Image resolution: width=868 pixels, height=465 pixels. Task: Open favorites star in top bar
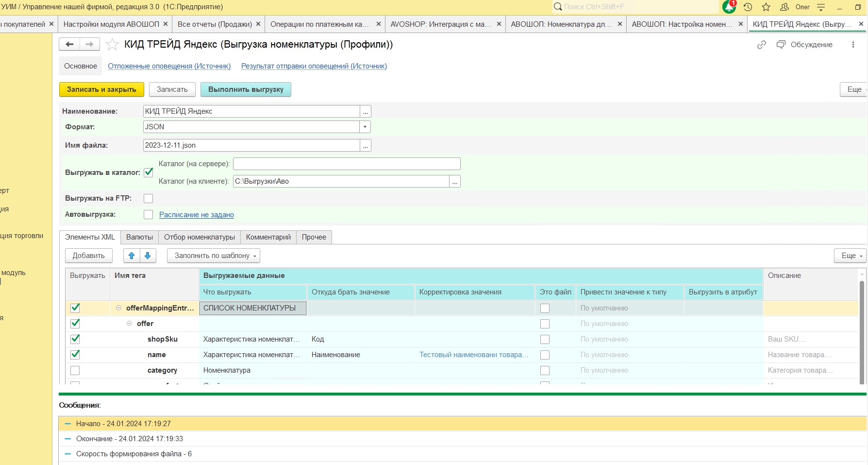(x=766, y=7)
